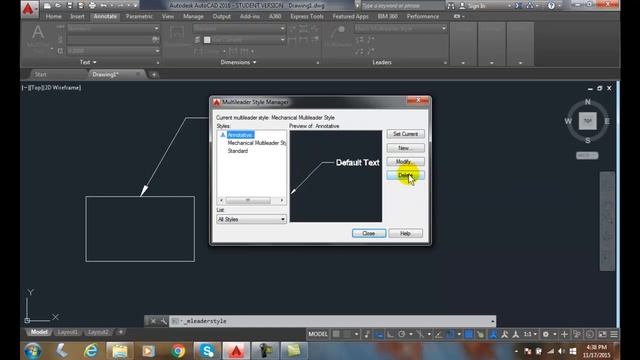Click the New drawing quick access icon
Screen dimensions: 640x360
(x=47, y=6)
